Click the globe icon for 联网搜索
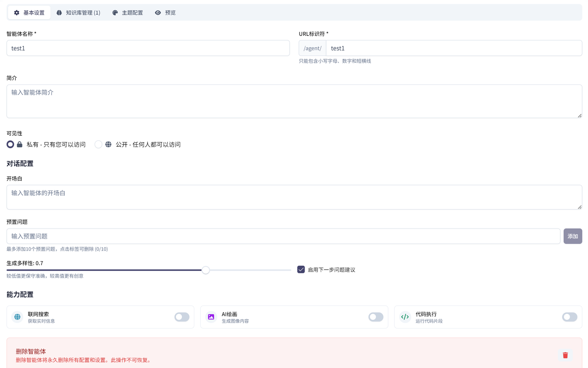Viewport: 588px width, 368px height. click(17, 317)
